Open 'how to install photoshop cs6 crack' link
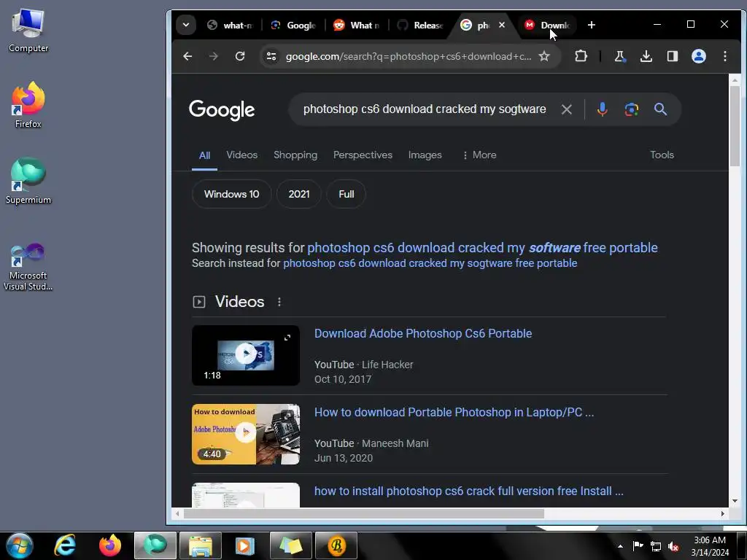Viewport: 747px width, 560px height. (x=469, y=491)
